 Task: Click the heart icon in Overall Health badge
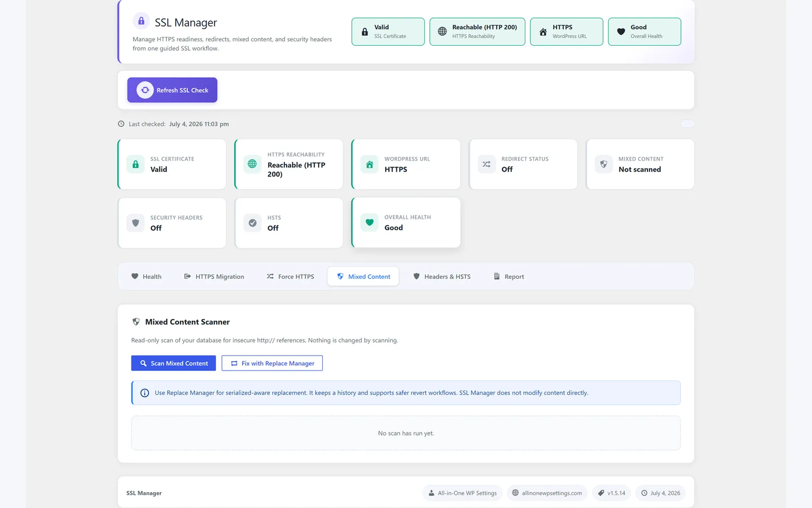point(621,31)
